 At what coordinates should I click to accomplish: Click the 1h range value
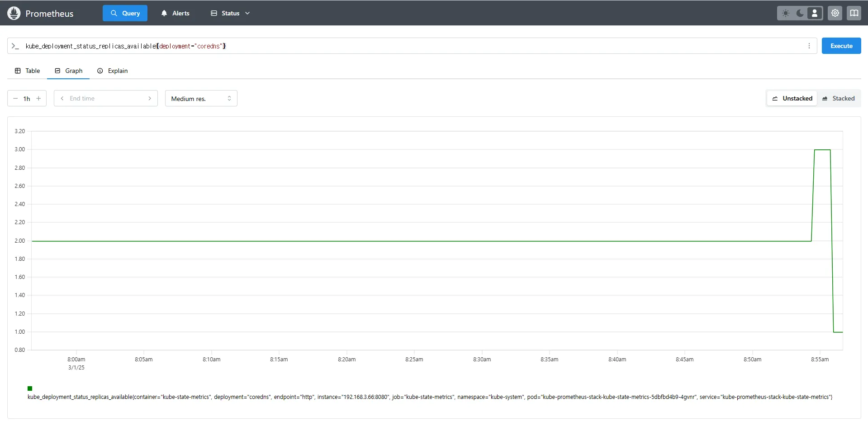[27, 99]
